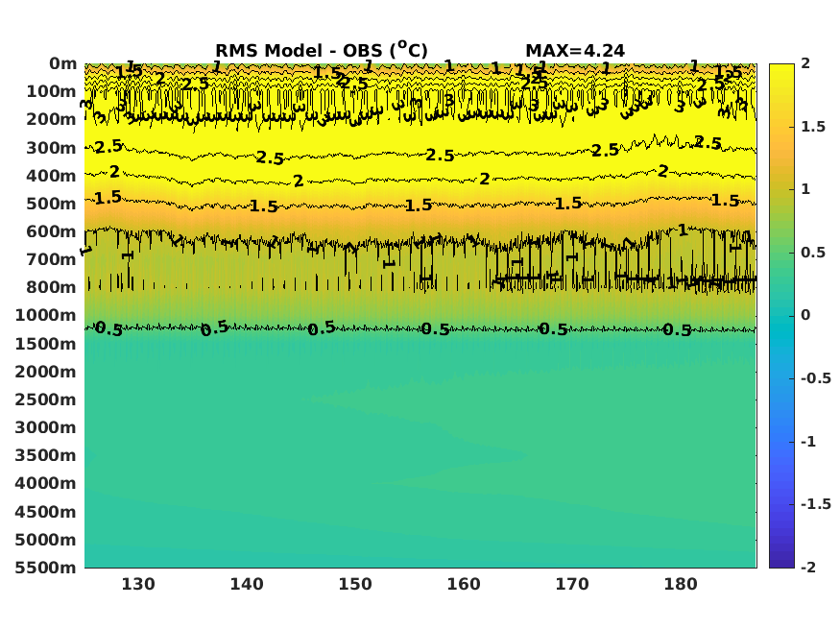Pick the '300m' depth axis label
840x630 pixels.
pyautogui.click(x=52, y=148)
